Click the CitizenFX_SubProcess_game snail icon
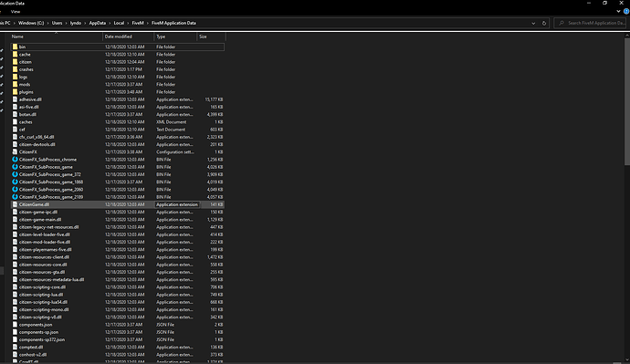 (x=15, y=167)
